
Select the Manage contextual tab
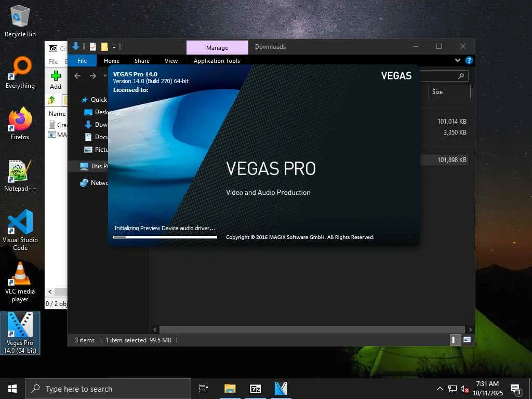pos(217,47)
